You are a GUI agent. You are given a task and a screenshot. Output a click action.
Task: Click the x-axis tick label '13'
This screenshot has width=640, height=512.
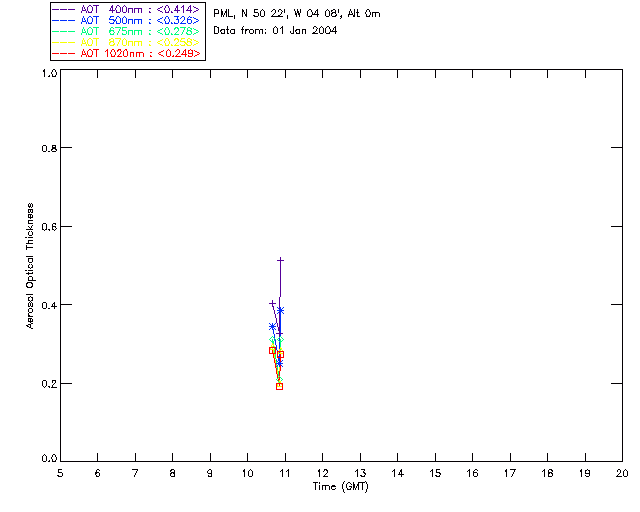[360, 473]
